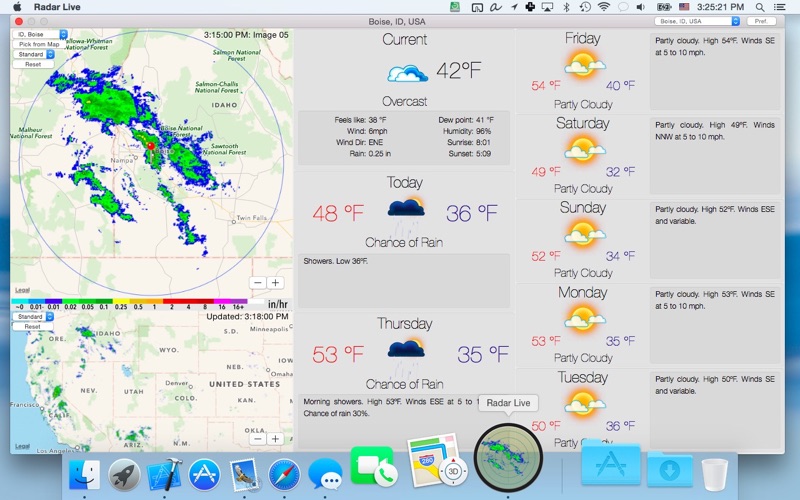Click the 'Updated: 3:18:00 PM' label
800x500 pixels.
point(247,317)
